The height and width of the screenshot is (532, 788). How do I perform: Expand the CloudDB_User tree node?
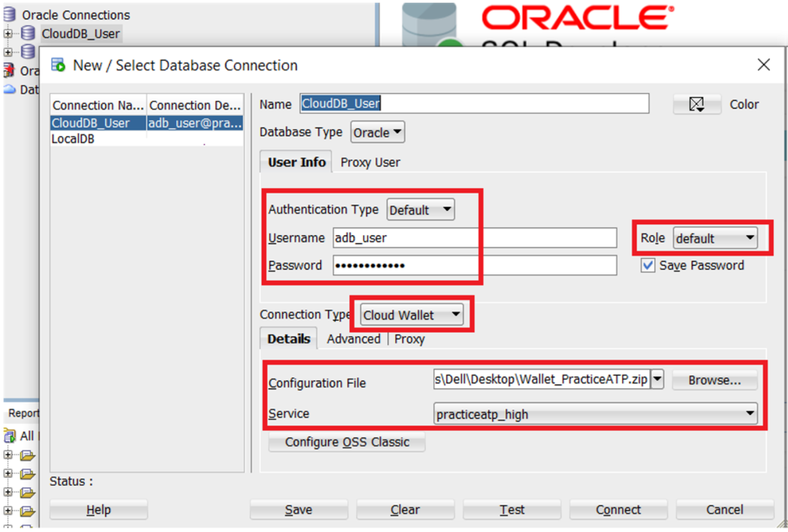click(8, 34)
